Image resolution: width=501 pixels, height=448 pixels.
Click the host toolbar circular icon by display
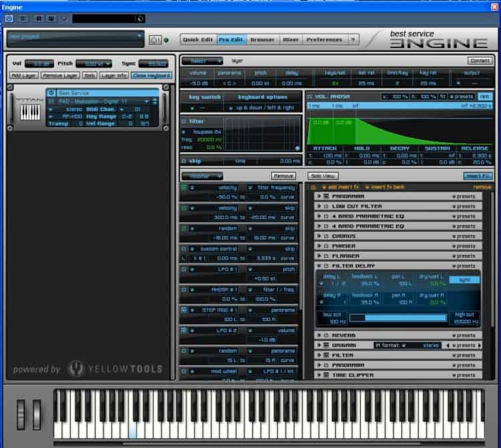point(140,19)
